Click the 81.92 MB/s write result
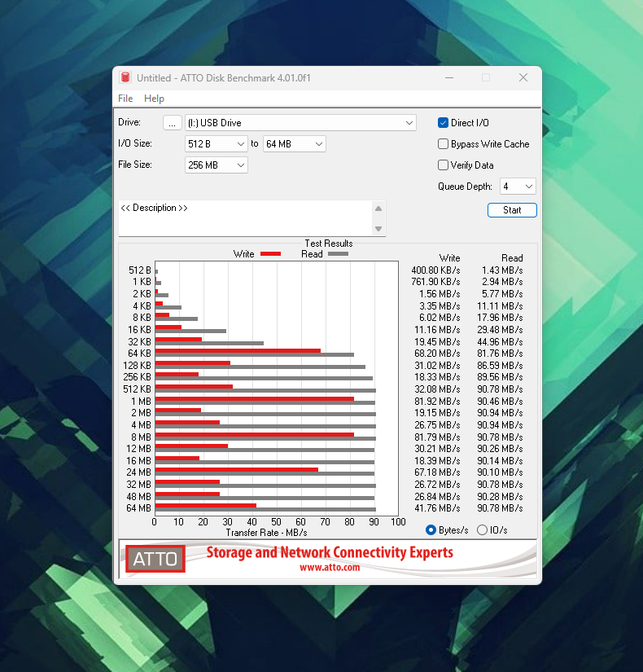 437,402
